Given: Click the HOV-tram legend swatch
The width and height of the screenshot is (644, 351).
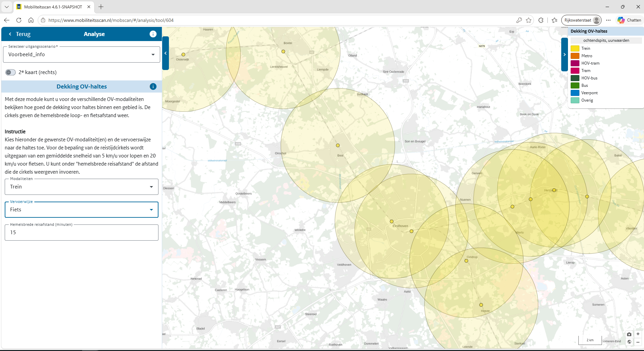Looking at the screenshot, I should [x=575, y=63].
